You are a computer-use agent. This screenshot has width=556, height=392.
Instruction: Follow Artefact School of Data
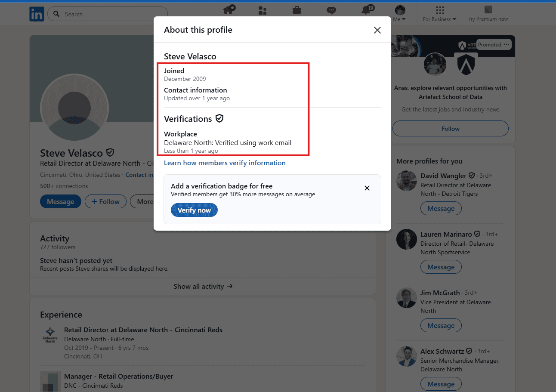tap(451, 129)
